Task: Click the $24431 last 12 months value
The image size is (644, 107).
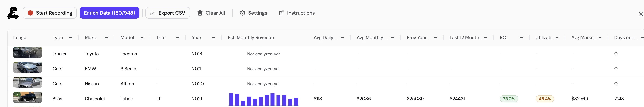Action: click(457, 98)
